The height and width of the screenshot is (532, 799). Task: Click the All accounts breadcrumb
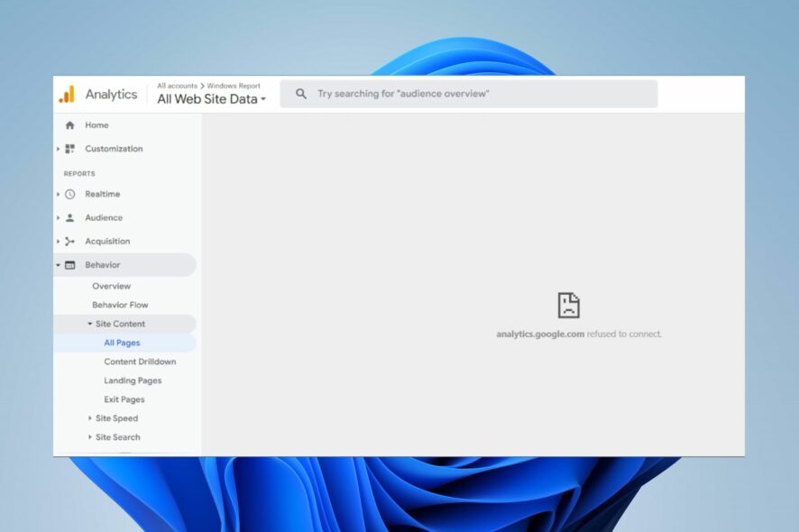pos(177,86)
